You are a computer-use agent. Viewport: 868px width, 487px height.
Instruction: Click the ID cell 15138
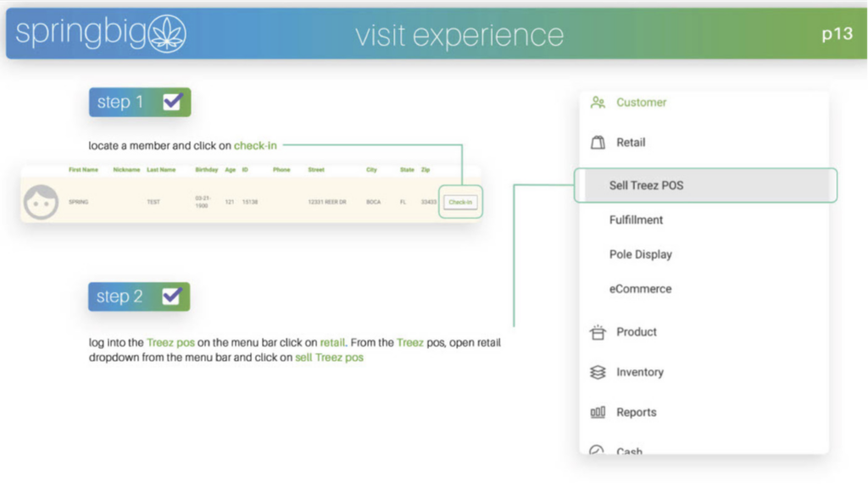click(x=250, y=202)
